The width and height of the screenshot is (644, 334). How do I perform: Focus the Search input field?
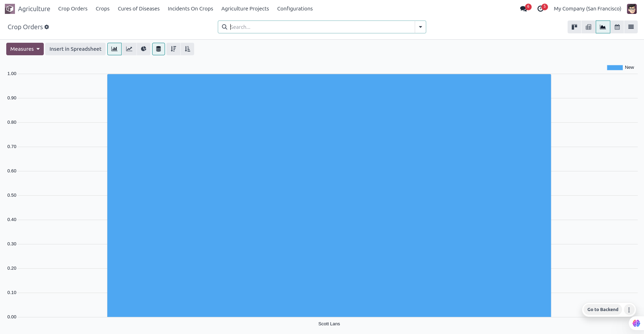[x=321, y=27]
